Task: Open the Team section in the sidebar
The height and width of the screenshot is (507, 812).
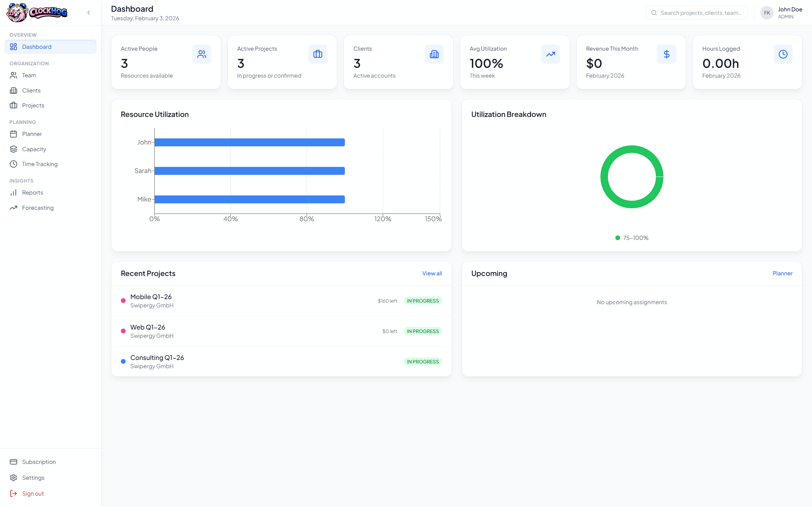Action: [x=29, y=75]
